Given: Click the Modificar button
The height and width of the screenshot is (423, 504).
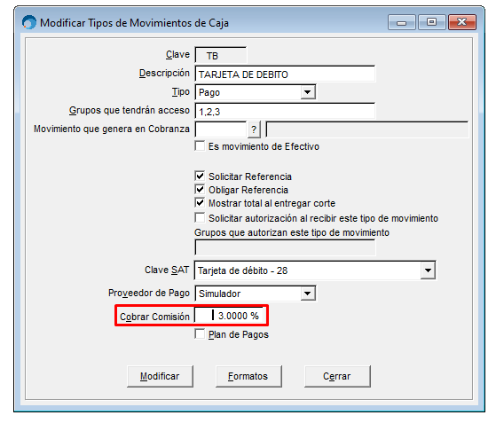Looking at the screenshot, I should point(160,376).
